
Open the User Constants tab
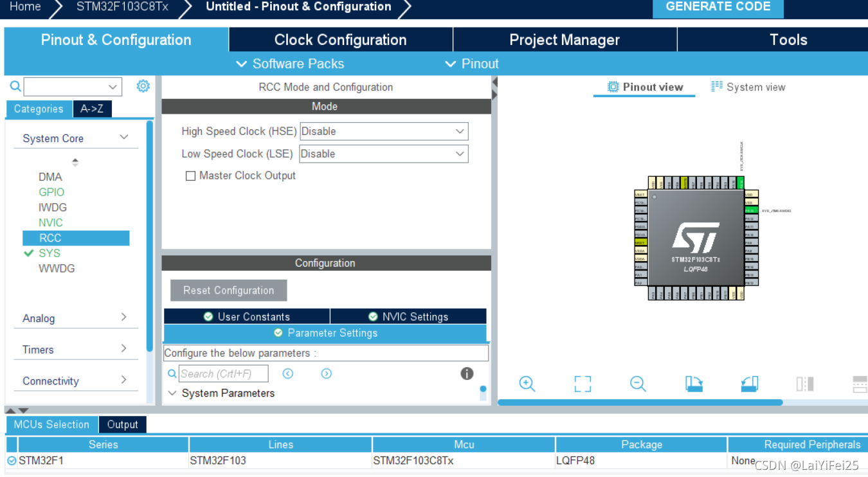point(247,316)
